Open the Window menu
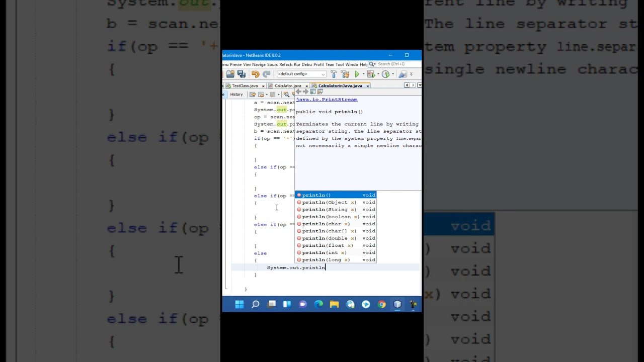 pos(352,64)
